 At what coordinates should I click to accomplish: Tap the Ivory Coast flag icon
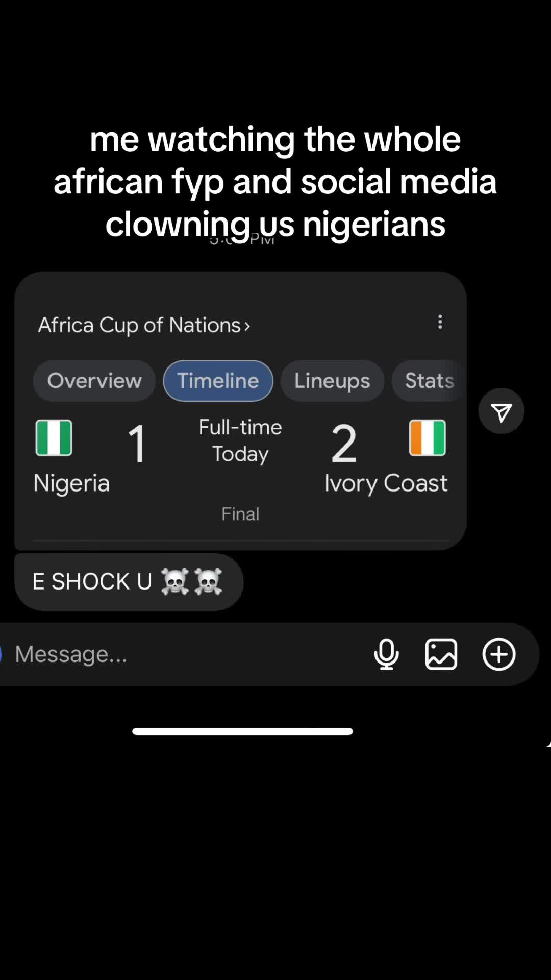[428, 437]
